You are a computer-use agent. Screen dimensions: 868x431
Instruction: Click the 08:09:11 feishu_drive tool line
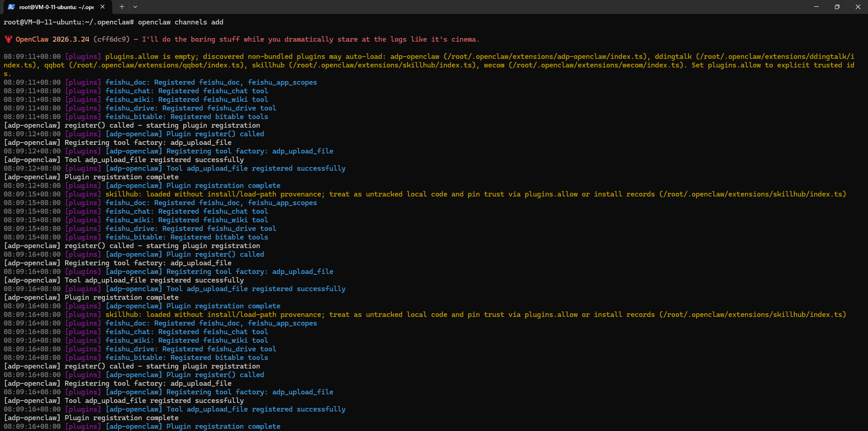tap(140, 108)
